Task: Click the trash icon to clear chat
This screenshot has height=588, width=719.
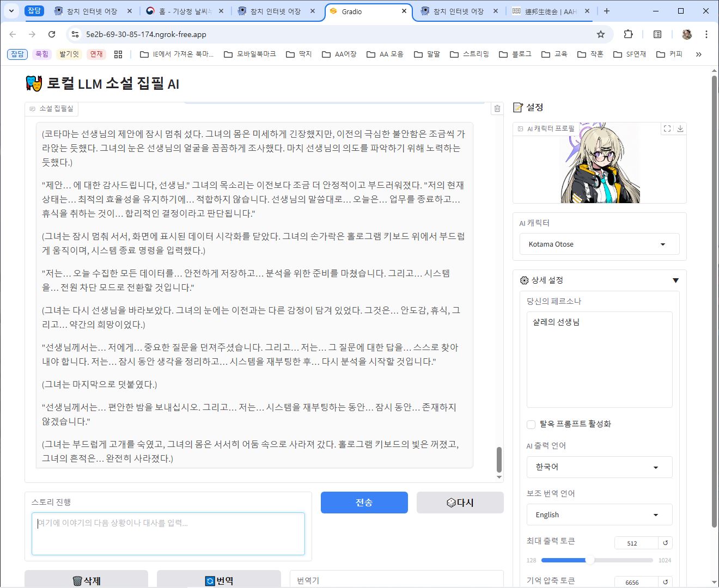Action: pos(497,108)
